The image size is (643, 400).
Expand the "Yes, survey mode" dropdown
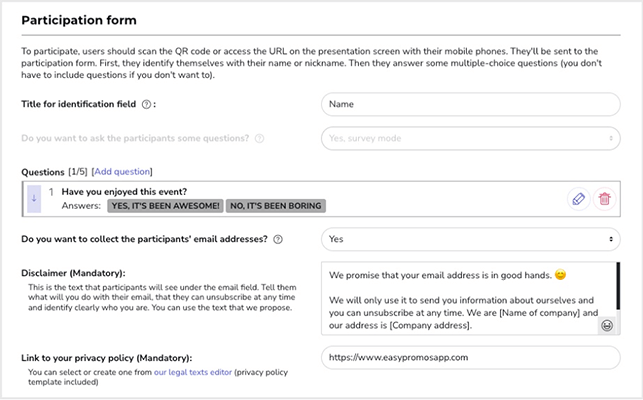tap(470, 138)
